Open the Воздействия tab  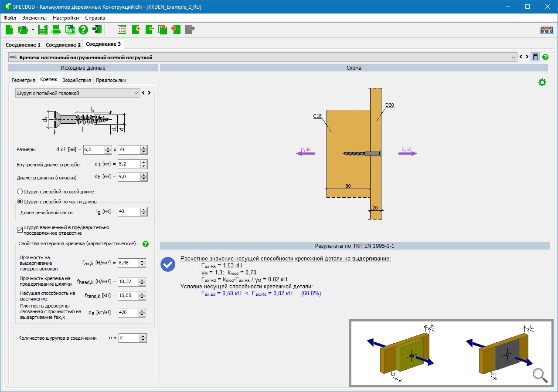(x=77, y=80)
